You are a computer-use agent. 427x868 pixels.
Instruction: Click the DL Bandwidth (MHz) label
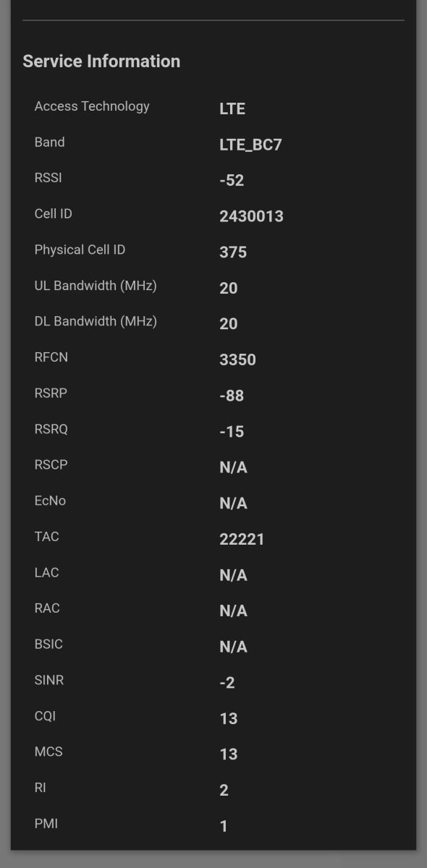coord(96,321)
